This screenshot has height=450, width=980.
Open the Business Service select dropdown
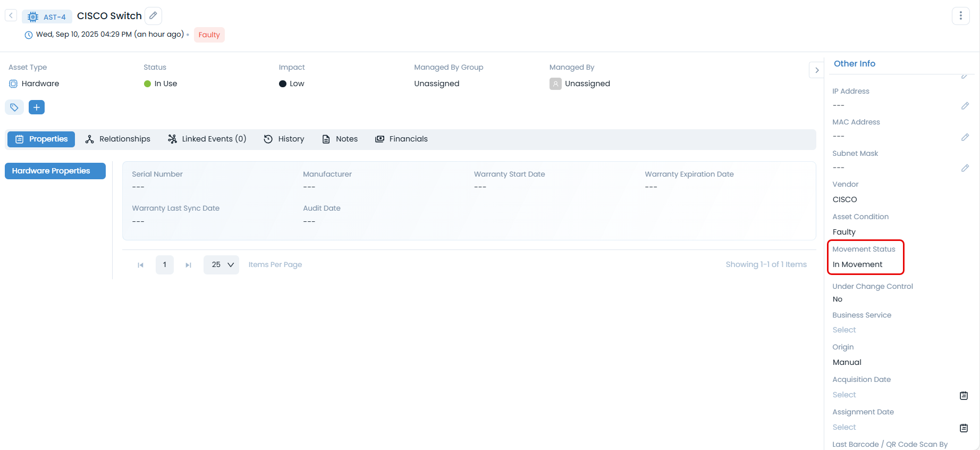click(844, 330)
